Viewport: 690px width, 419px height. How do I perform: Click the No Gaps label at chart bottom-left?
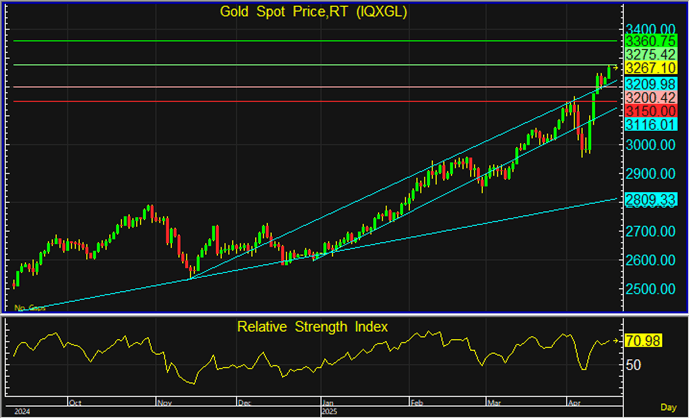coord(31,308)
